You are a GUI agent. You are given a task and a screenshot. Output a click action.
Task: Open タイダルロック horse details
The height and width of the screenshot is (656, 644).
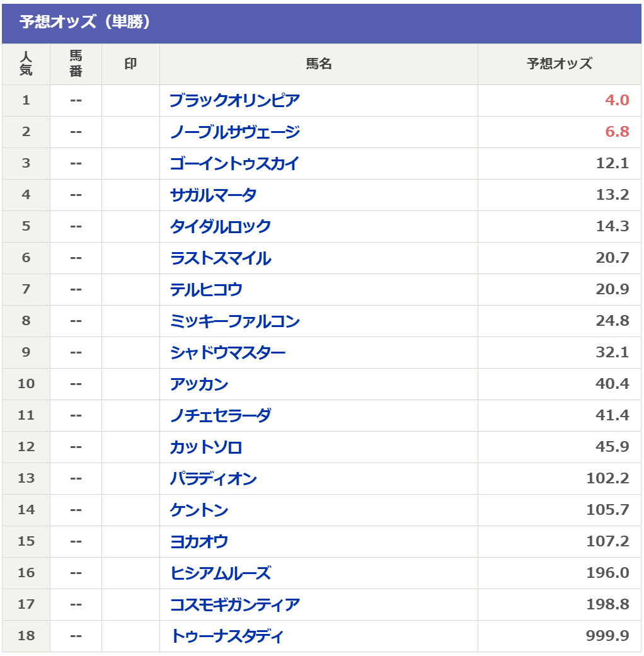click(x=221, y=226)
